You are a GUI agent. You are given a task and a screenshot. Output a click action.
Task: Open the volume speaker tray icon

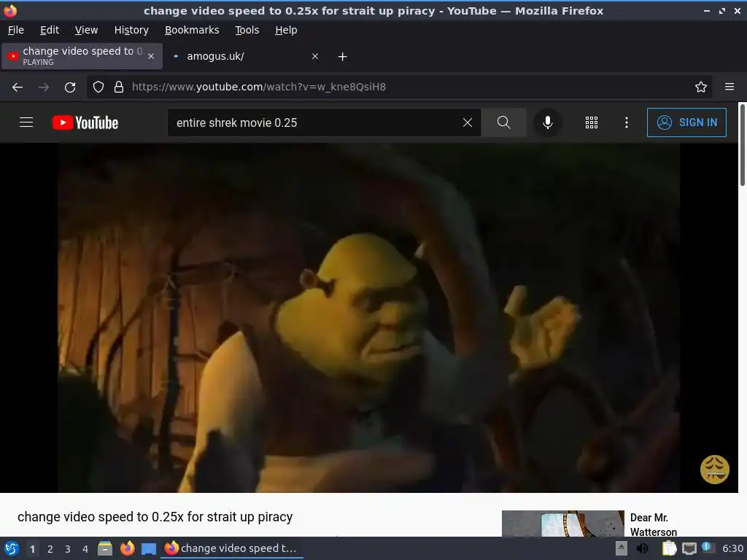coord(642,548)
